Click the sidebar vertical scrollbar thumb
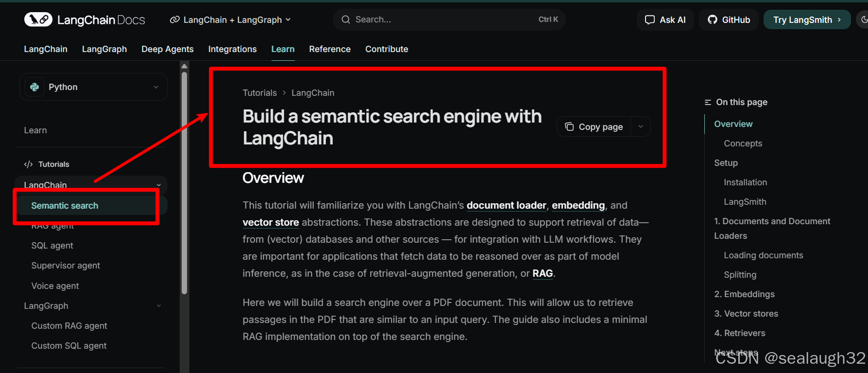The image size is (868, 373). 184,183
